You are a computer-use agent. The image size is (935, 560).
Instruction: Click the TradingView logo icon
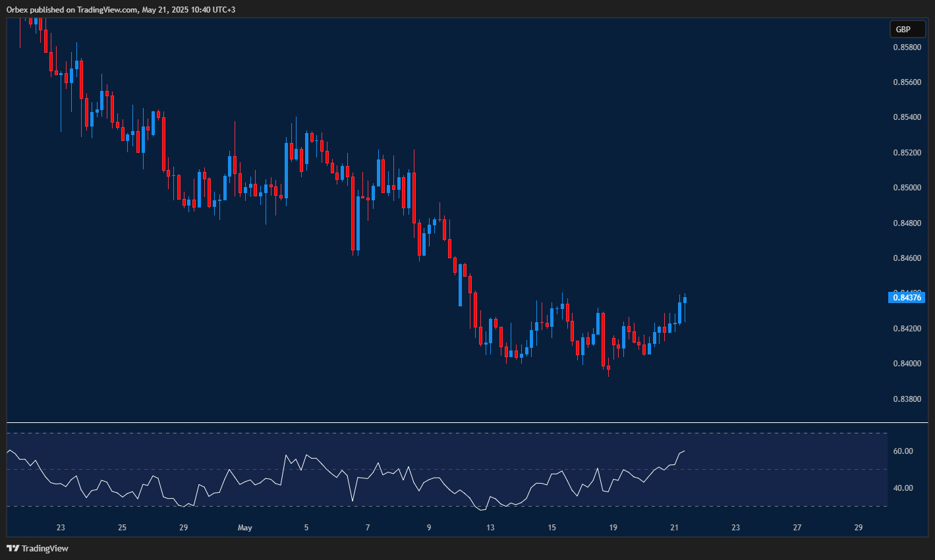point(12,547)
